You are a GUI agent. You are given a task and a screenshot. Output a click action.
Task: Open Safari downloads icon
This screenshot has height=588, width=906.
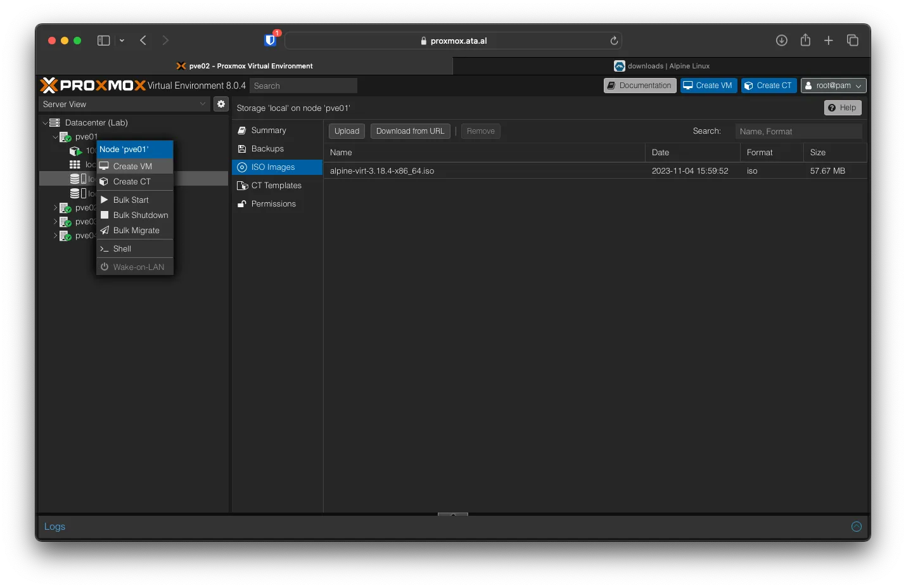782,41
